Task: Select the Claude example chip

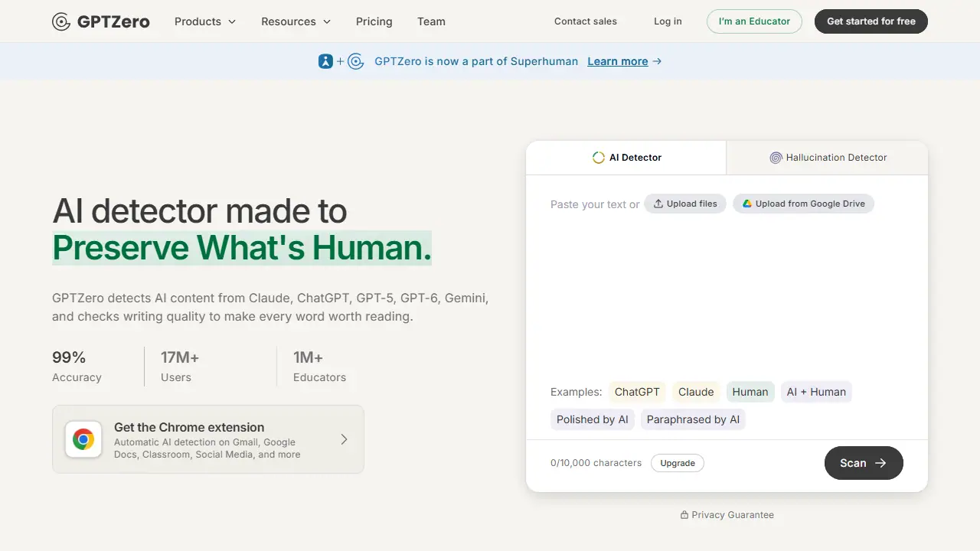Action: click(696, 392)
